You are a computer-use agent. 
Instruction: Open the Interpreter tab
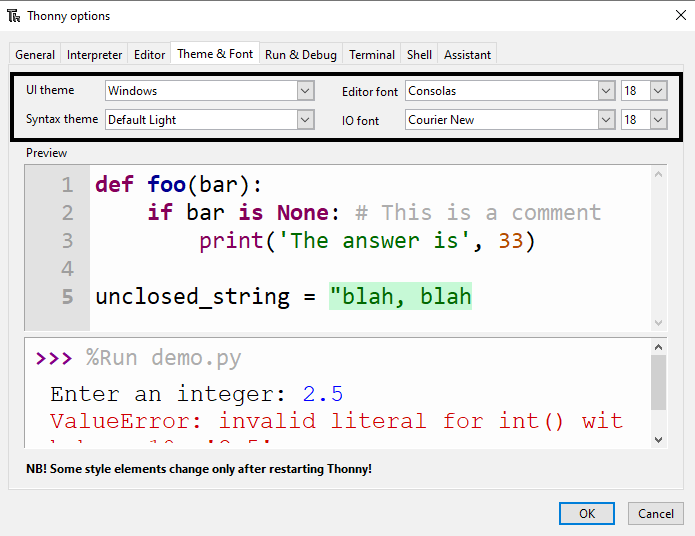click(x=95, y=55)
